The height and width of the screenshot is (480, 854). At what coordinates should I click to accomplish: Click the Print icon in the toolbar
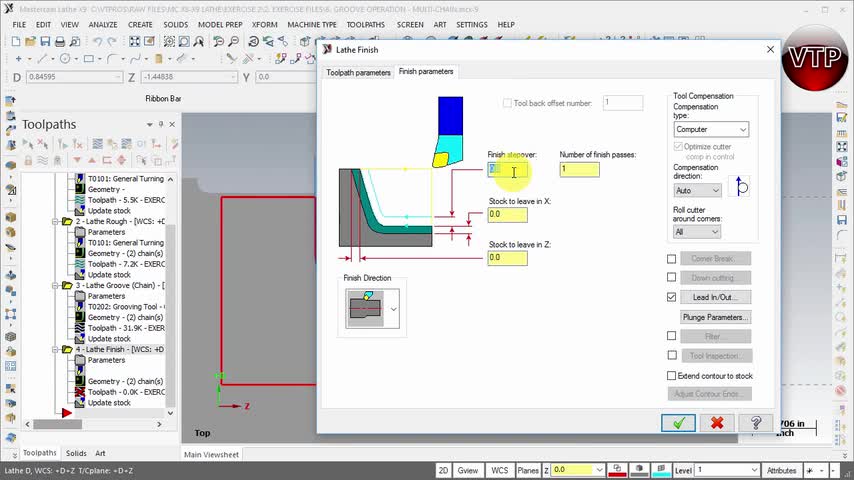coord(60,41)
